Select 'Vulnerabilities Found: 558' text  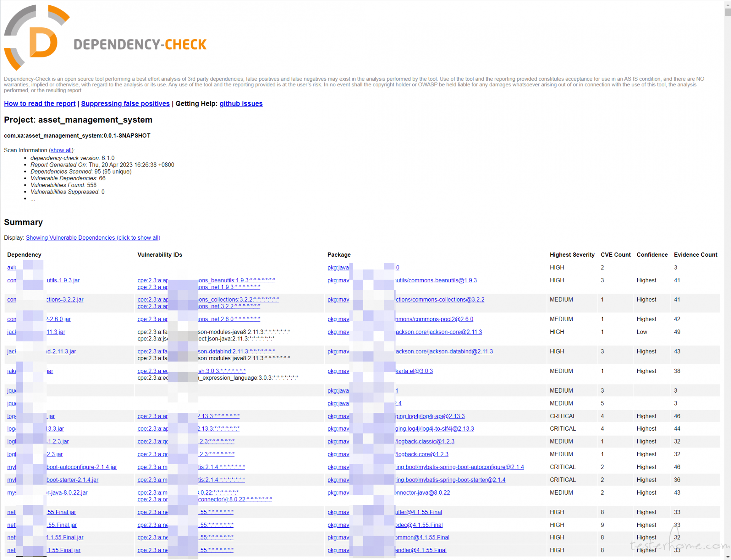coord(64,185)
